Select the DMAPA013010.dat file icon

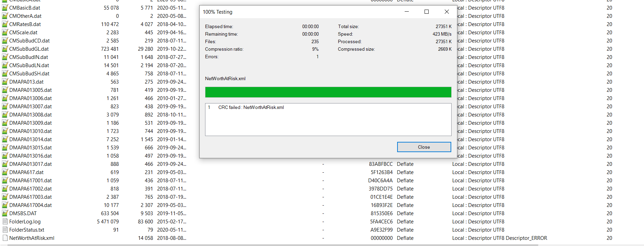coord(5,131)
